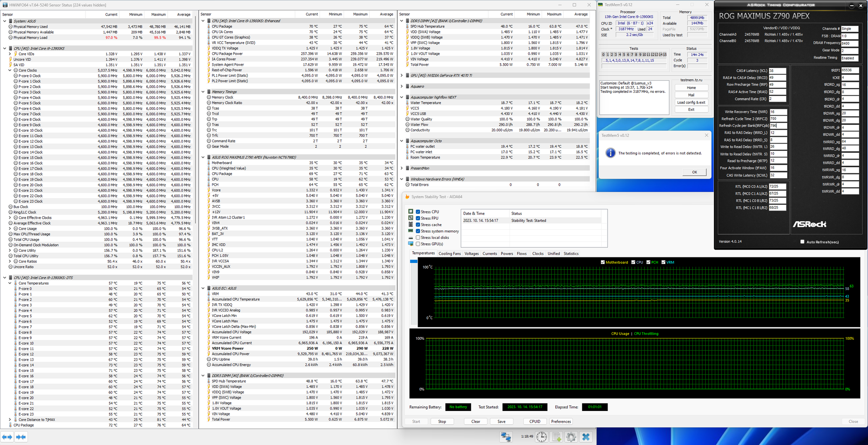Click the blue X close sensors icon
The width and height of the screenshot is (868, 445).
click(x=586, y=437)
